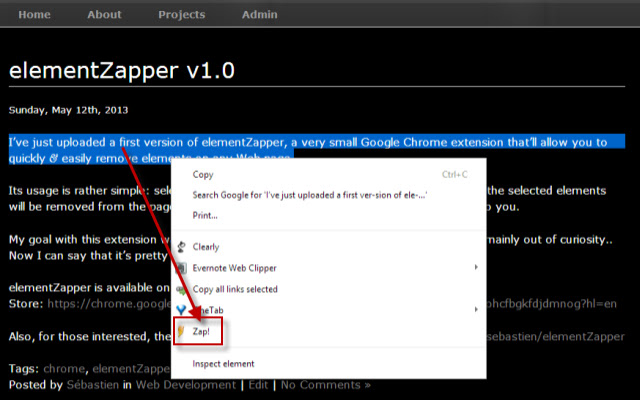Click the Edit post link
Image resolution: width=640 pixels, height=400 pixels.
click(258, 385)
